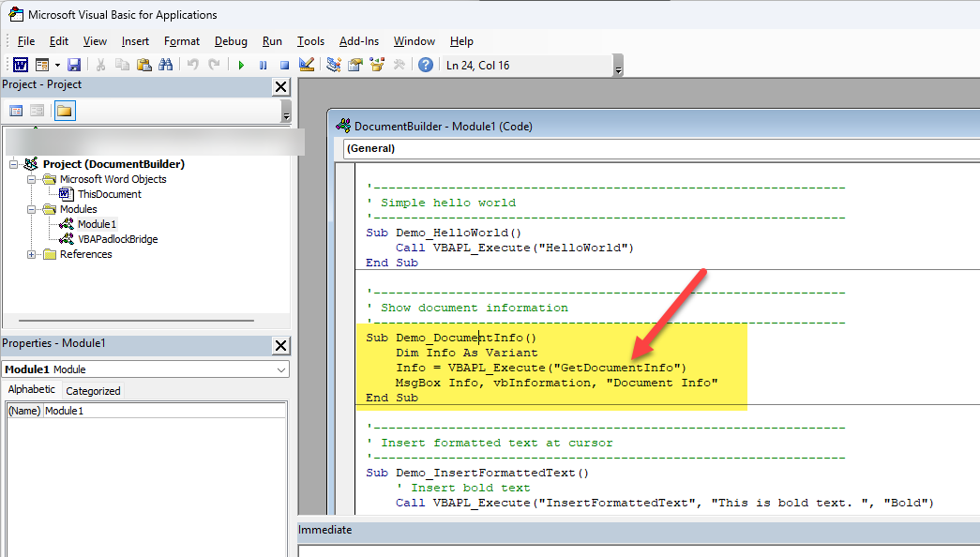Select Module1 in the Project tree
Screen dimensions: 980x557
(x=99, y=224)
